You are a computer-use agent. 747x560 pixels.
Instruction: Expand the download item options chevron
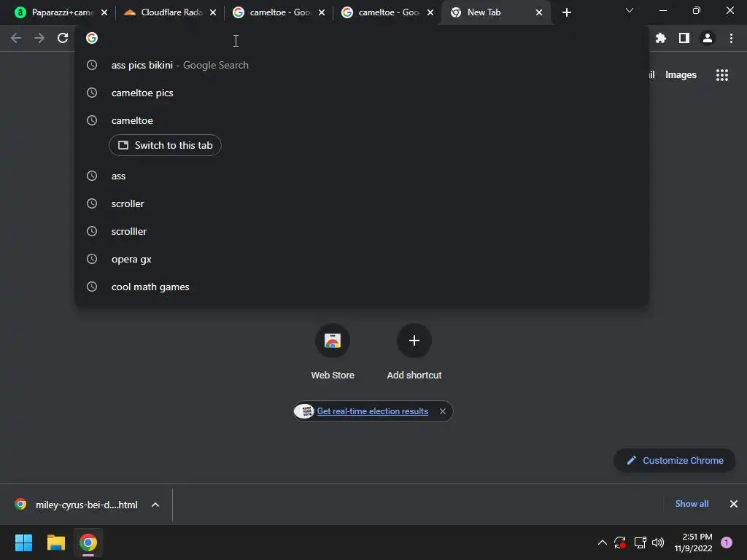pos(155,505)
